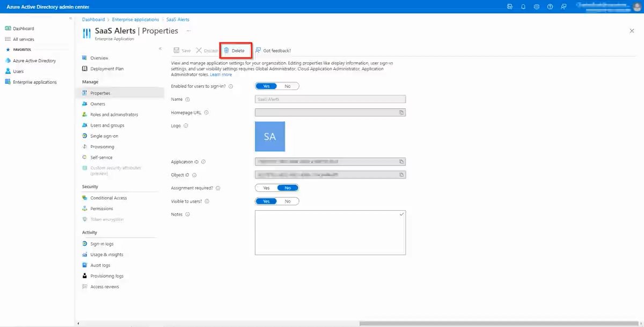Show info tooltip for Logo
Screen dimensions: 644x327
(186, 125)
